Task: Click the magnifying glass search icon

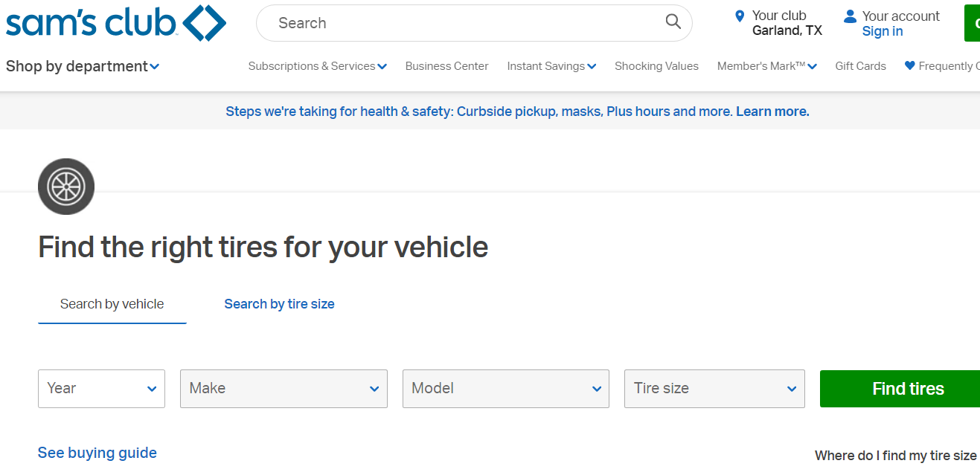Action: coord(673,22)
